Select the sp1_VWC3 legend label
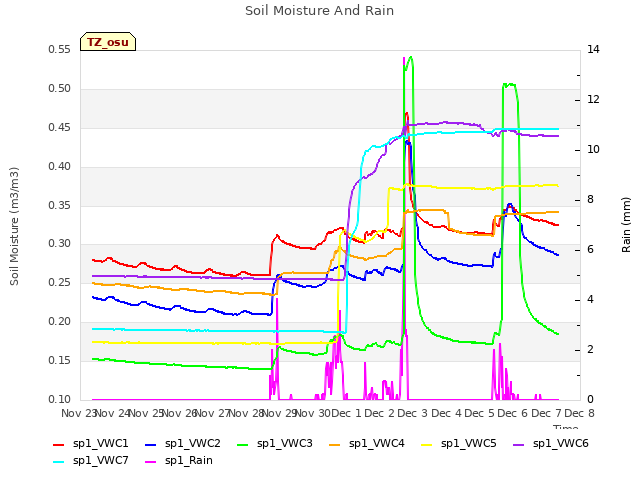Viewport: 640px width, 480px height. pos(285,444)
